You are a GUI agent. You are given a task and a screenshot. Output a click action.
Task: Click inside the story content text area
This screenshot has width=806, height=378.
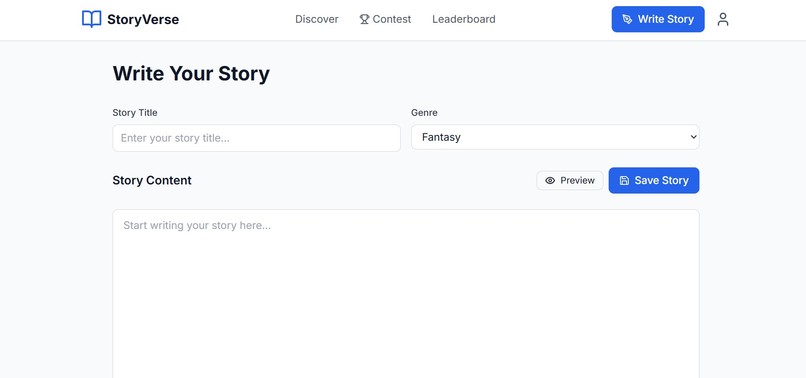[x=406, y=294]
